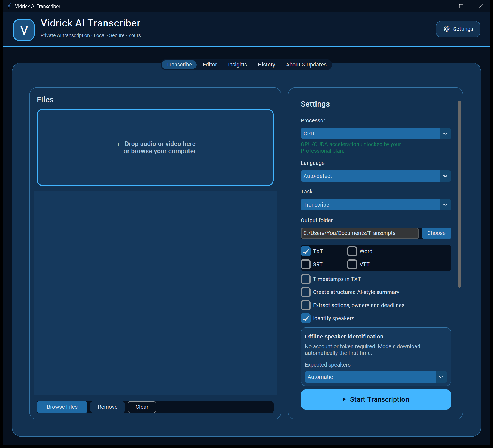Go to the Insights tab
Image resolution: width=493 pixels, height=448 pixels.
237,65
